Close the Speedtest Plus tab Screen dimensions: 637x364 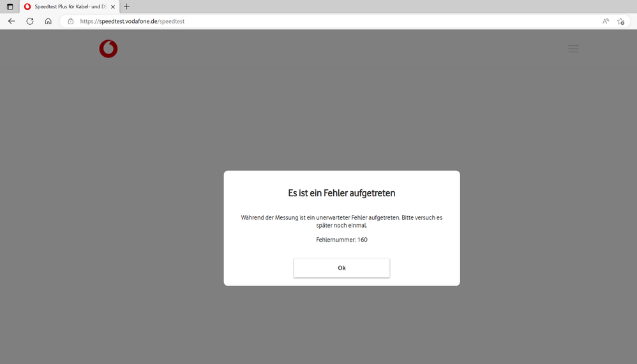click(x=113, y=6)
